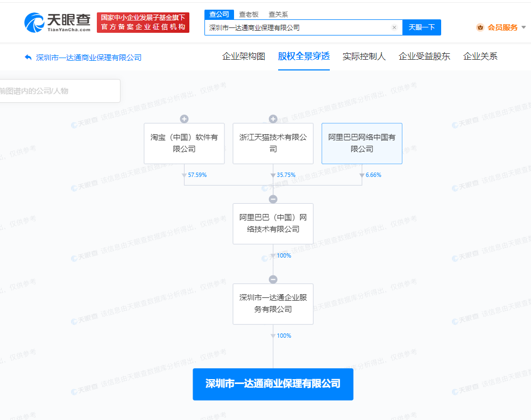The height and width of the screenshot is (420, 531).
Task: Click the 57.59% share label
Action: point(197,175)
